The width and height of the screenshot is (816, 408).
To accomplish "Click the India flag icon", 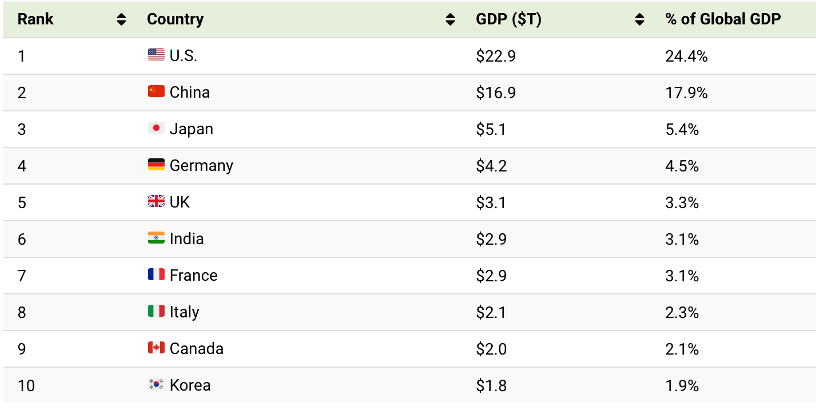I will pos(156,238).
